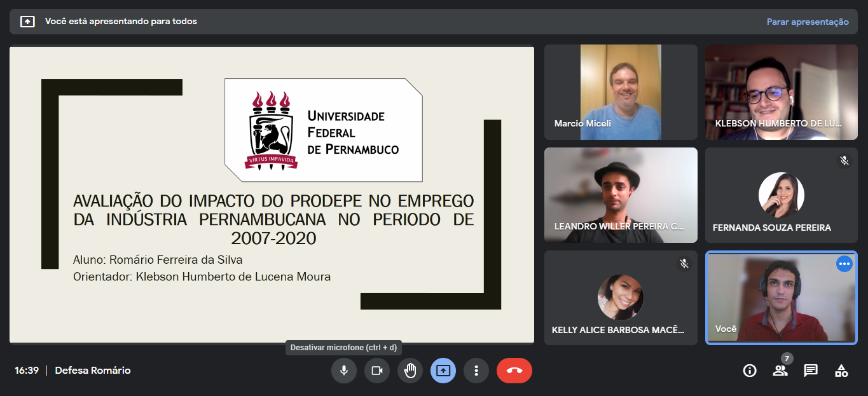This screenshot has height=396, width=868.
Task: Click the presenting screen icon in banner
Action: click(x=27, y=22)
